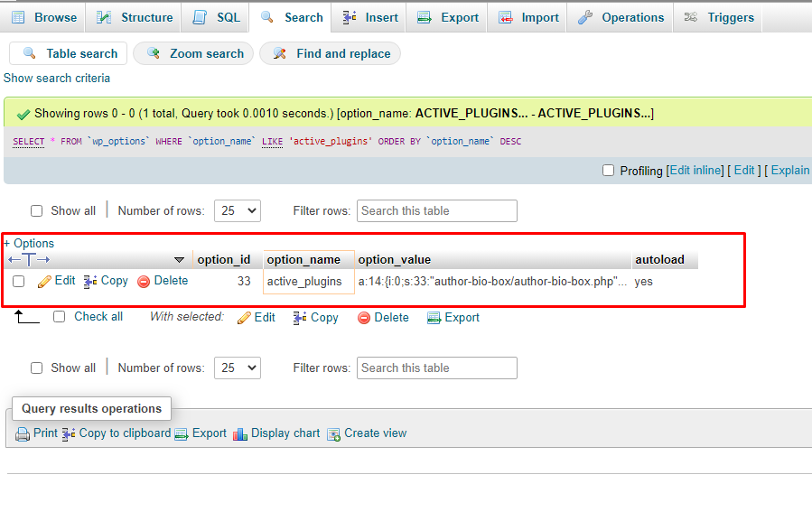The height and width of the screenshot is (512, 812).
Task: Click the Display chart icon
Action: click(240, 434)
